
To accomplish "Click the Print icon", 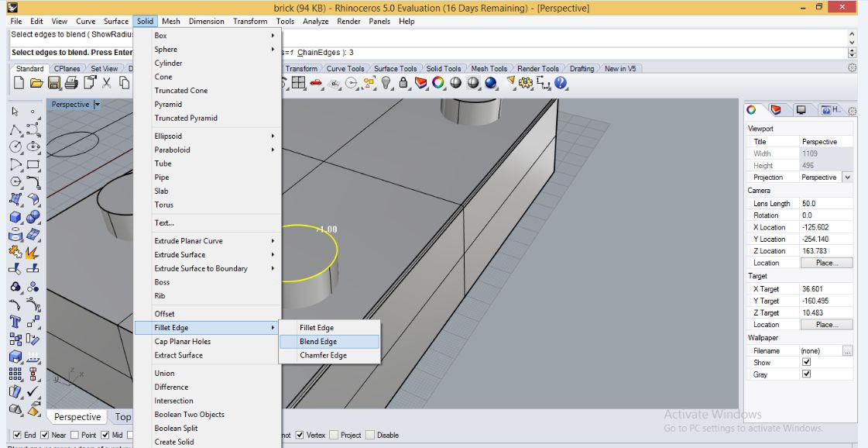I will pos(71,83).
